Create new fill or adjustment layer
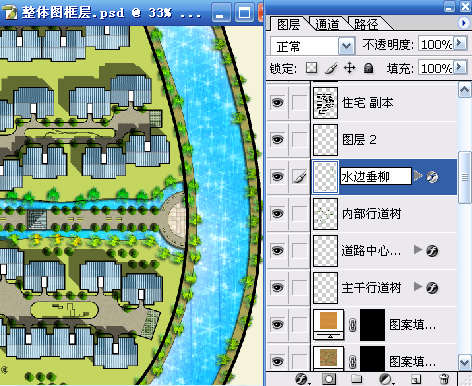 386,379
